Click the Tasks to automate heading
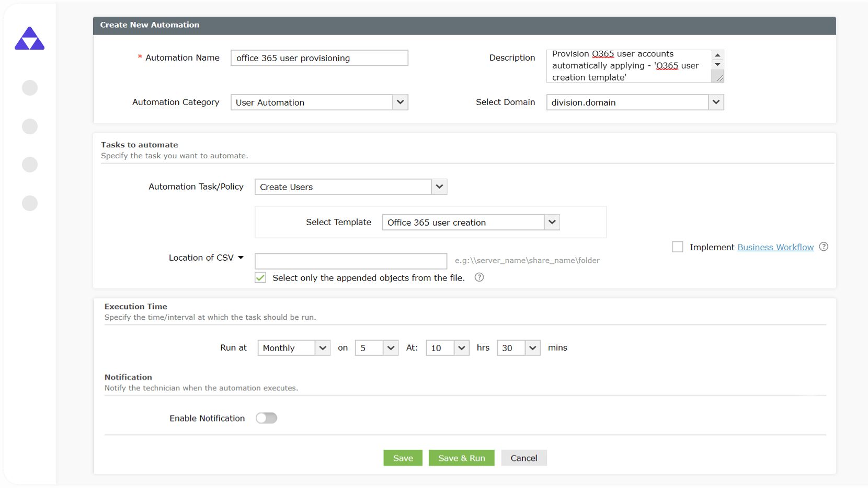 pyautogui.click(x=140, y=145)
